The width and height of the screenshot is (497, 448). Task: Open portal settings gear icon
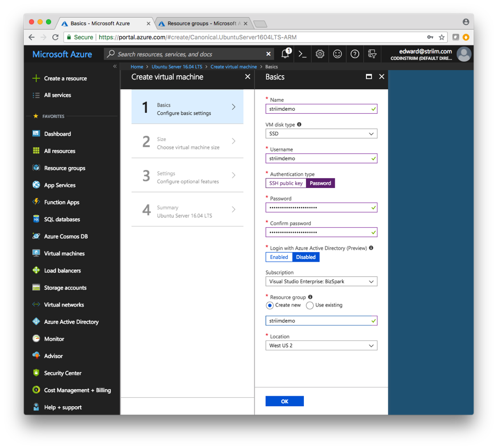(320, 54)
